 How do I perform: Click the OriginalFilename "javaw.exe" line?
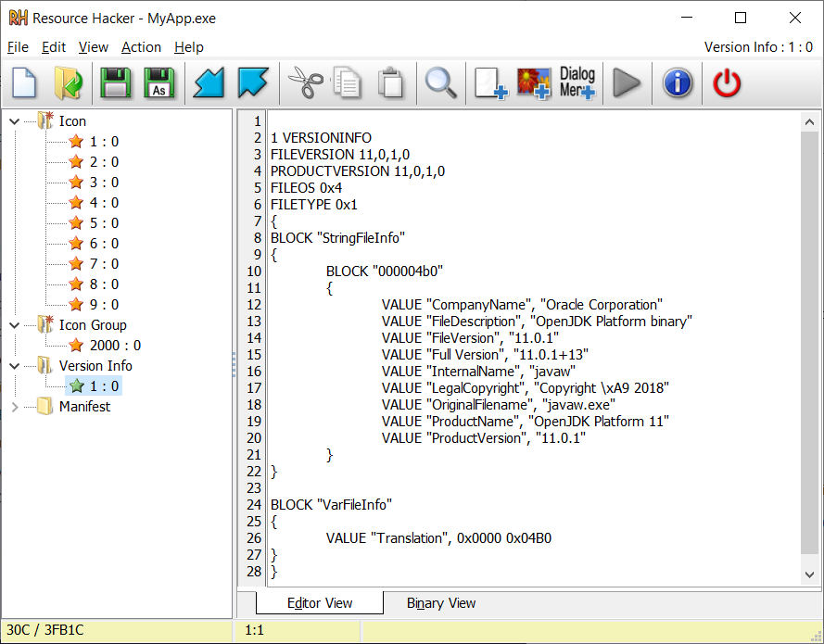pos(498,405)
